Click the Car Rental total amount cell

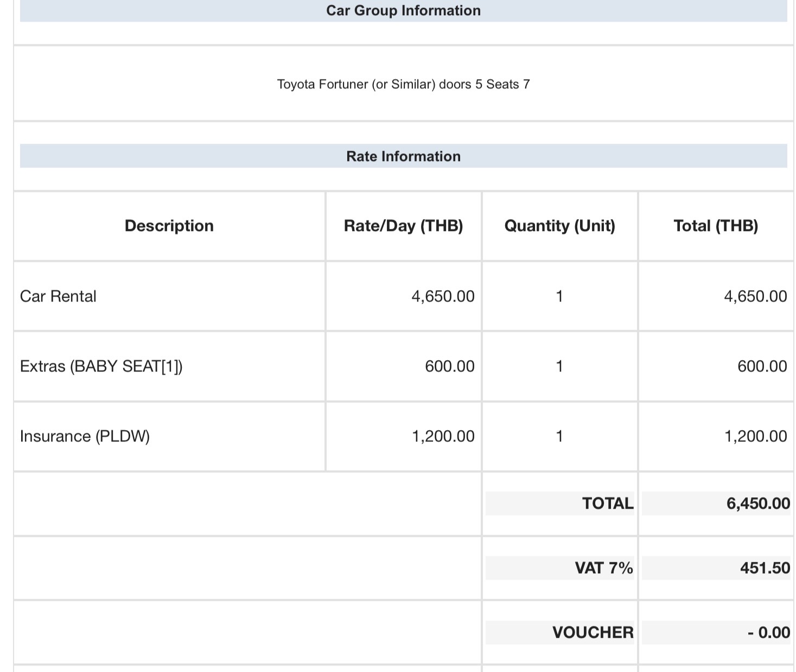[755, 296]
